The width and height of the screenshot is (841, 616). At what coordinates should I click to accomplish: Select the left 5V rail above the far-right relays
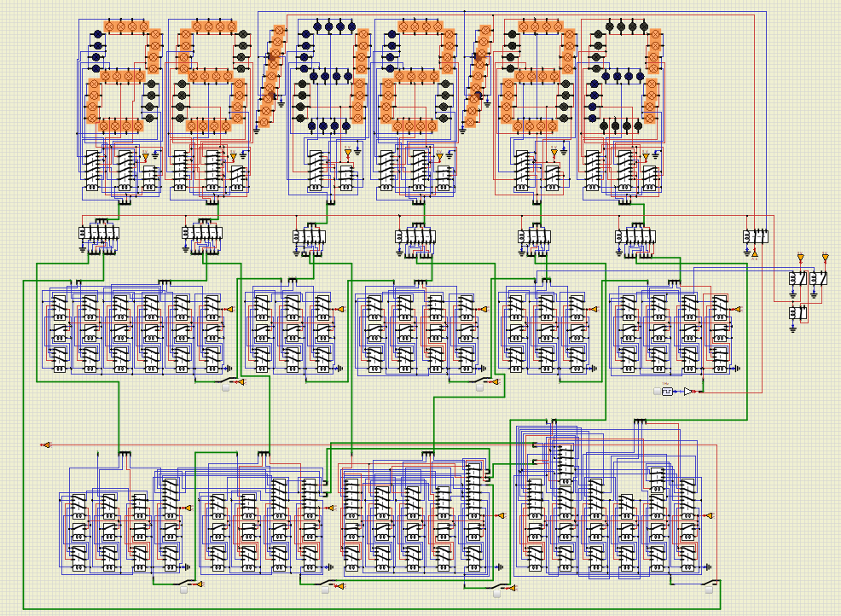click(800, 258)
